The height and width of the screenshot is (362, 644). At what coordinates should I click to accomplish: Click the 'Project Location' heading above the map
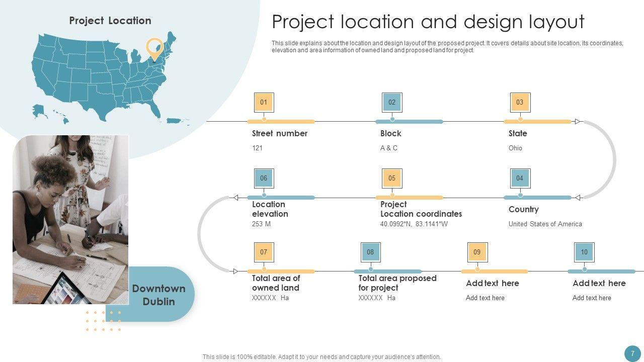(110, 21)
